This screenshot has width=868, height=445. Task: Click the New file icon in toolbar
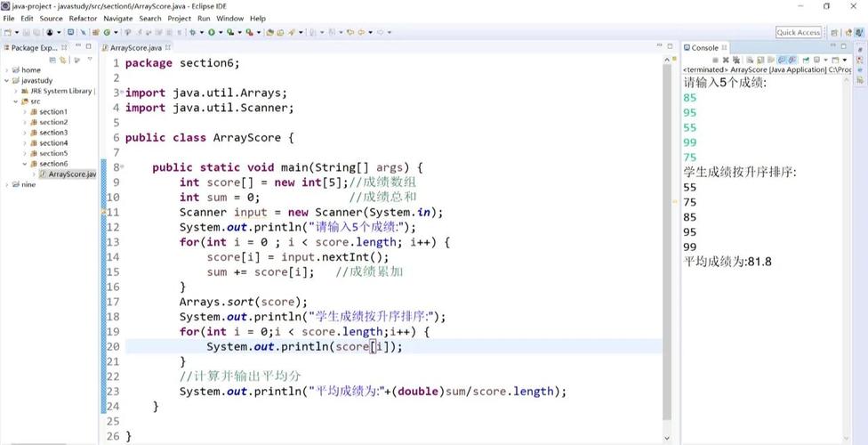pos(7,33)
